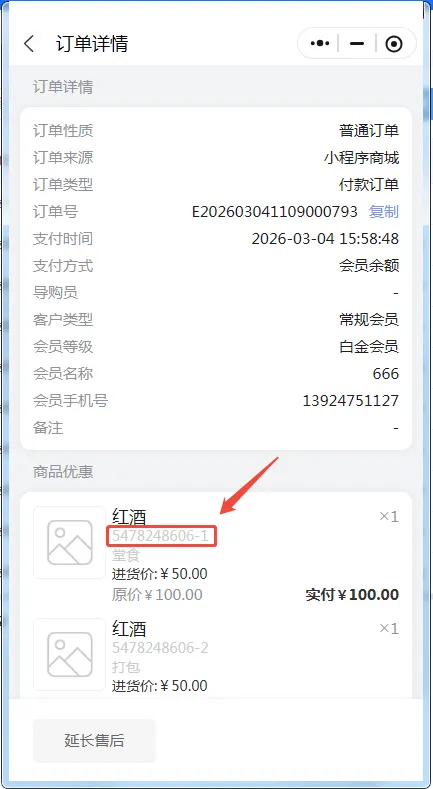The image size is (433, 789).
Task: Click the 商品优惠 section header
Action: click(63, 471)
